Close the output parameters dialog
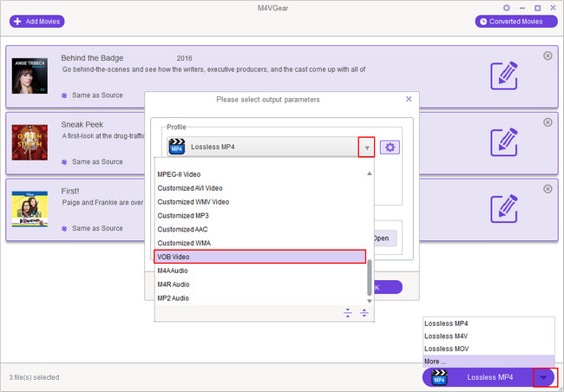This screenshot has width=564, height=392. click(409, 99)
